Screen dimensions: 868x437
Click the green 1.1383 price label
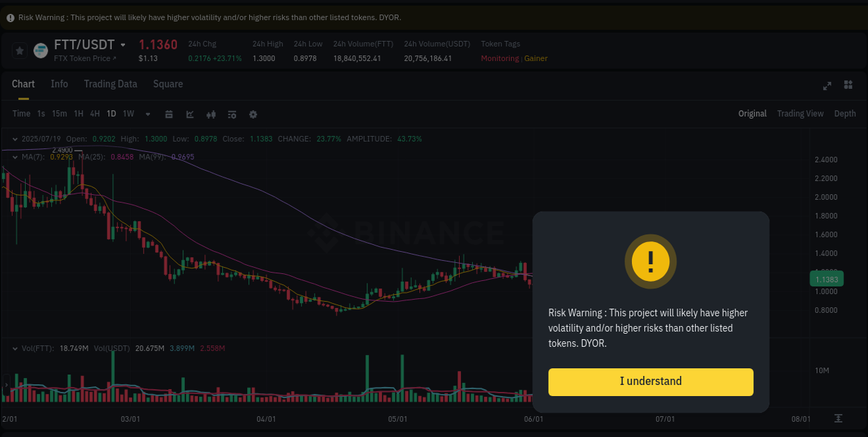point(826,278)
